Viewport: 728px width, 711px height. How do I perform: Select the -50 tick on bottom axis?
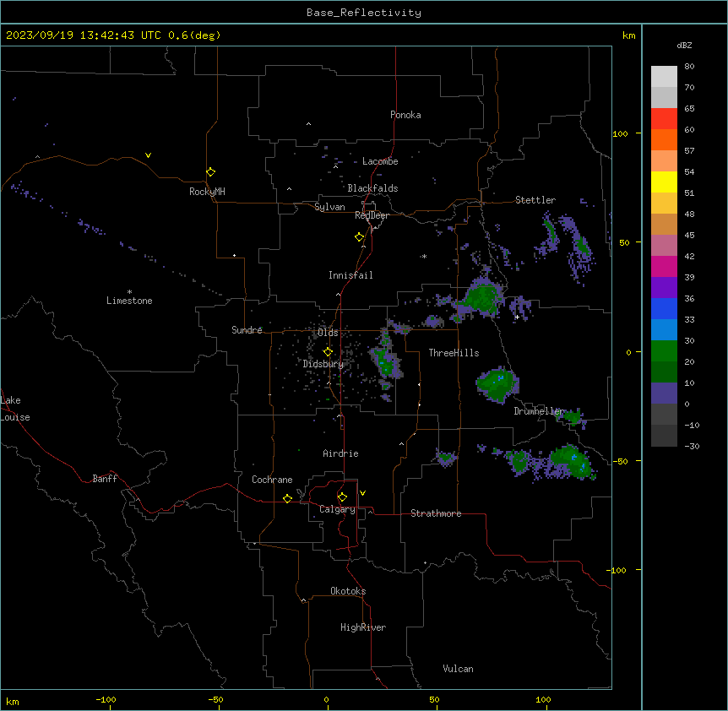click(215, 699)
